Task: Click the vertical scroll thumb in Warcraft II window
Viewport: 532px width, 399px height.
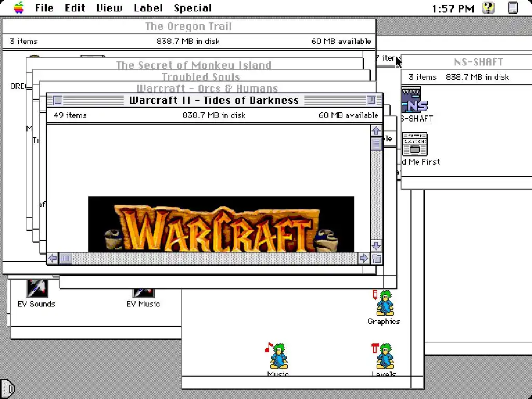Action: [x=376, y=144]
